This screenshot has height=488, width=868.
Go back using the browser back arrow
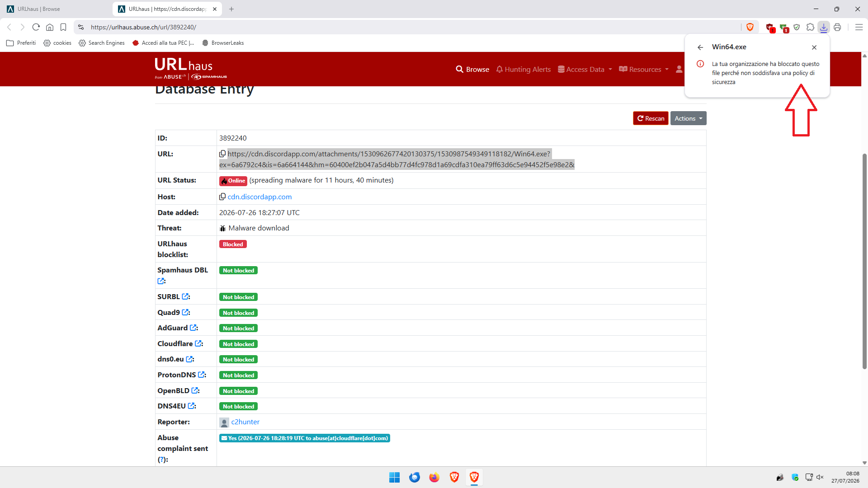pos(9,27)
